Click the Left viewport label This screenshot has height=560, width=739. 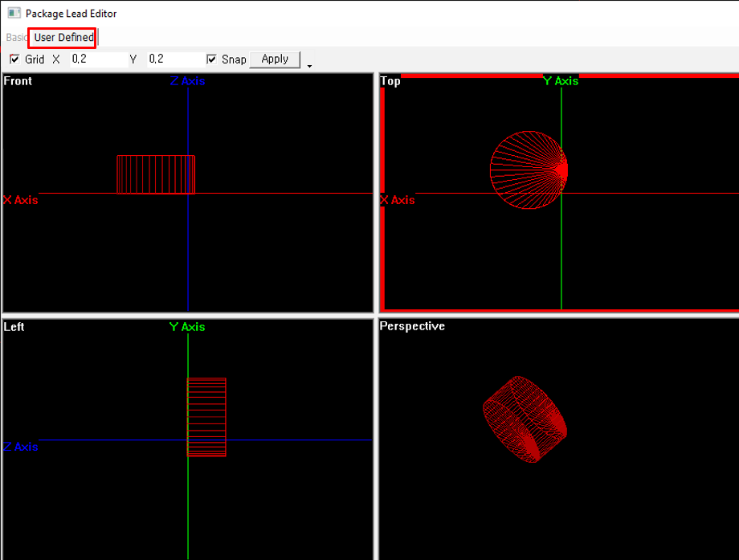point(14,327)
